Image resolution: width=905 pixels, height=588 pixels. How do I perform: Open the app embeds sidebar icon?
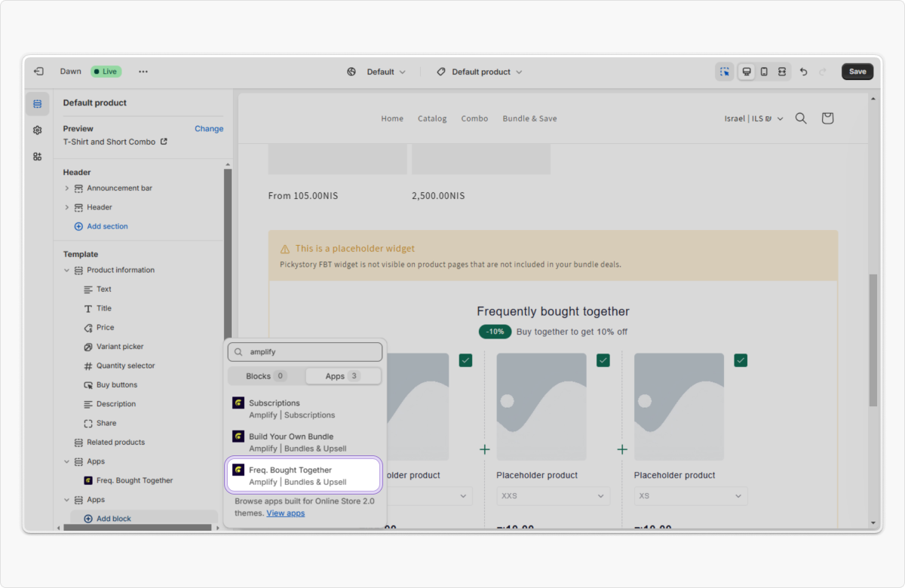click(38, 157)
